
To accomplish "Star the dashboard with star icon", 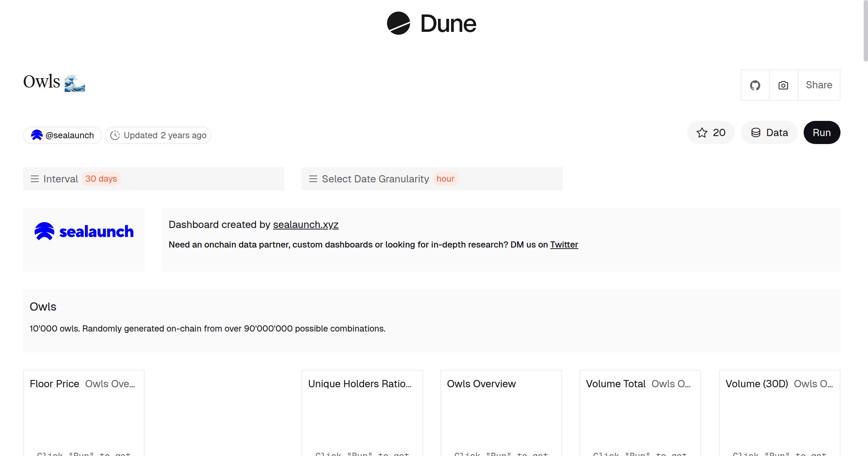I will [702, 133].
